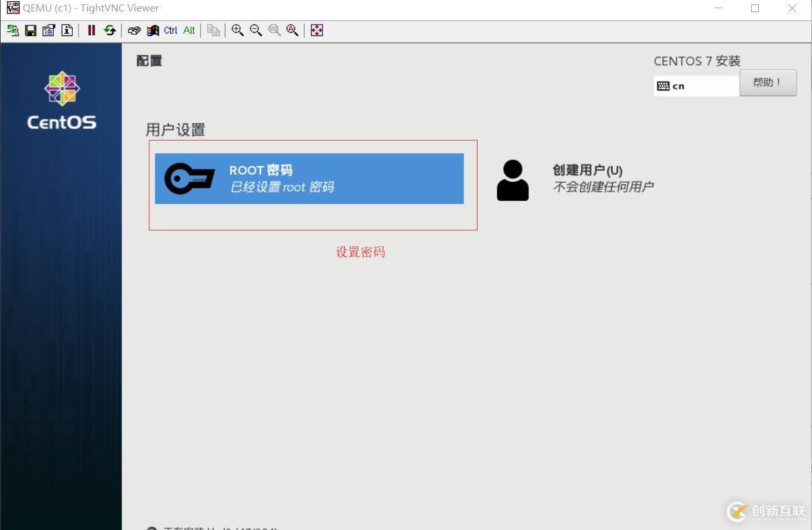The image size is (812, 530).
Task: Open the ROOT 密码 settings item
Action: [309, 179]
